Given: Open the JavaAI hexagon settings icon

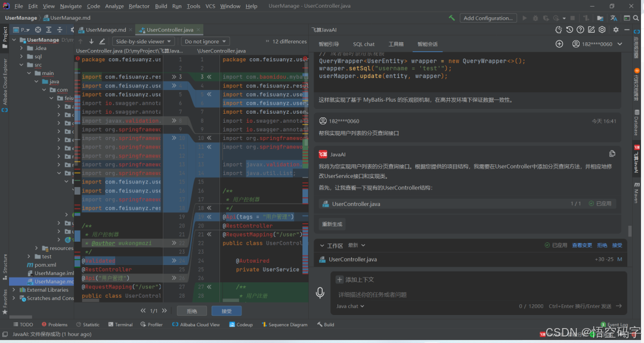Looking at the screenshot, I should pos(602,30).
